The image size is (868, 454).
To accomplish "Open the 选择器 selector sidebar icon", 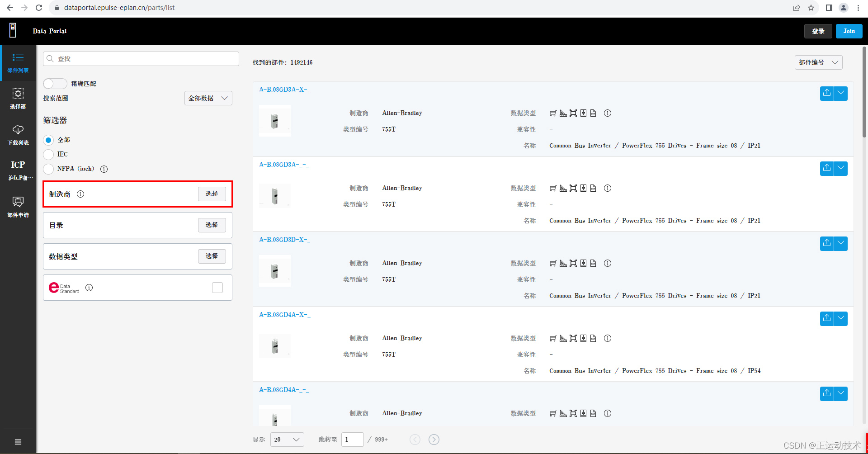I will click(18, 99).
